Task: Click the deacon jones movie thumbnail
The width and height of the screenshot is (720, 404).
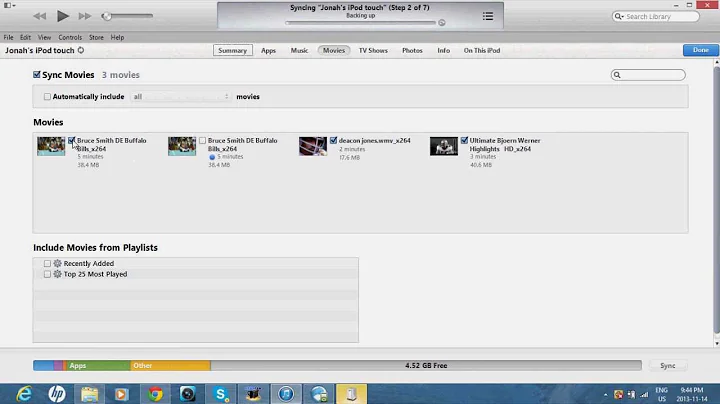Action: click(x=313, y=146)
